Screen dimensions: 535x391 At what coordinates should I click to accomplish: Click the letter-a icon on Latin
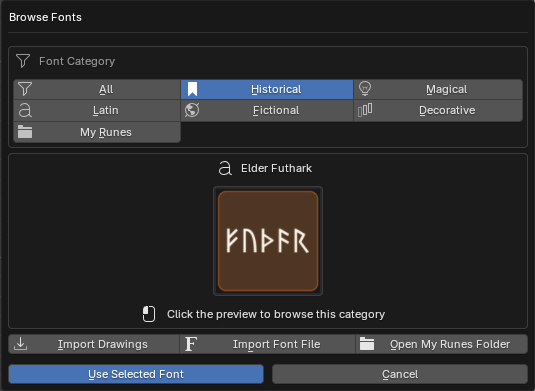pos(25,111)
